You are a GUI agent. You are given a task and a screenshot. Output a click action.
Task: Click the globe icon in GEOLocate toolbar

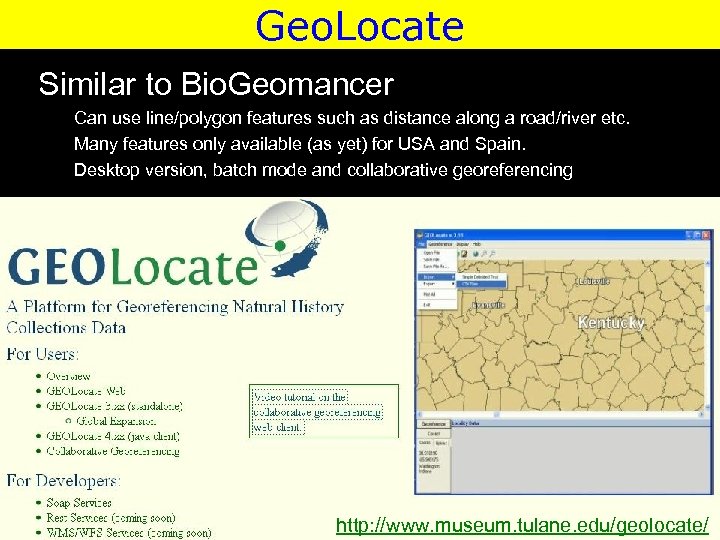[476, 253]
